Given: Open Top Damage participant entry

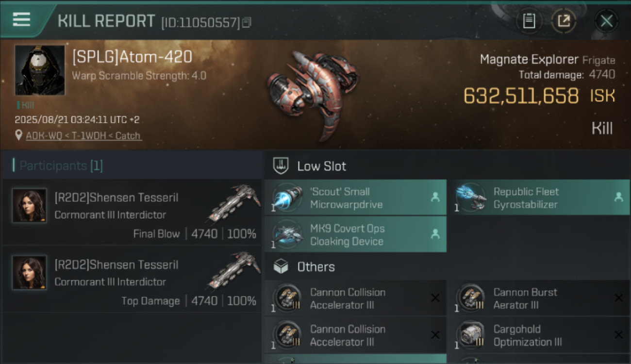Looking at the screenshot, I should [132, 279].
